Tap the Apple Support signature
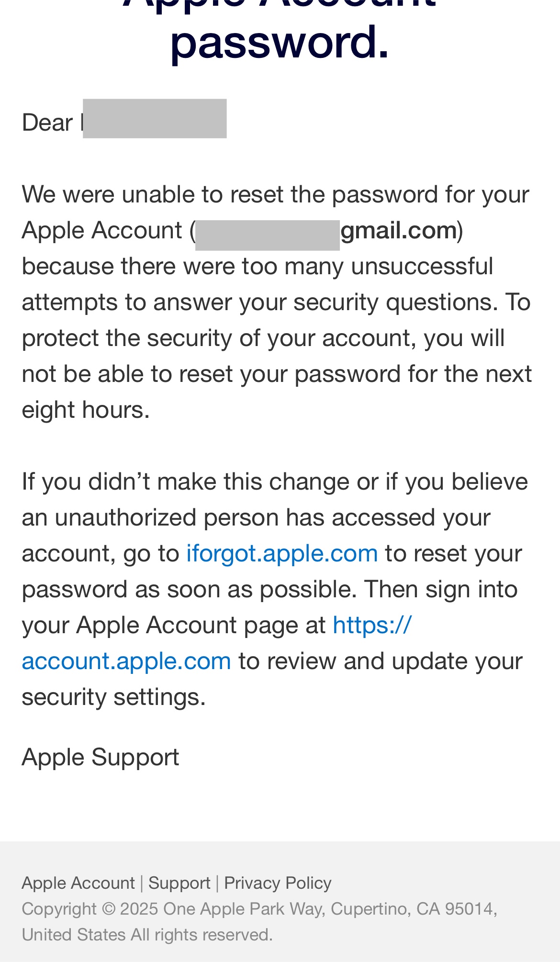 point(101,758)
